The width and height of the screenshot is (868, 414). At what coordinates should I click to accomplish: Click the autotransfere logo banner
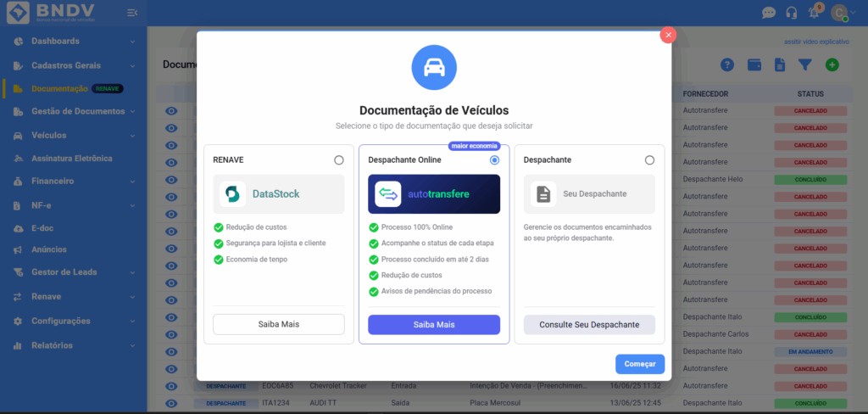pyautogui.click(x=434, y=194)
